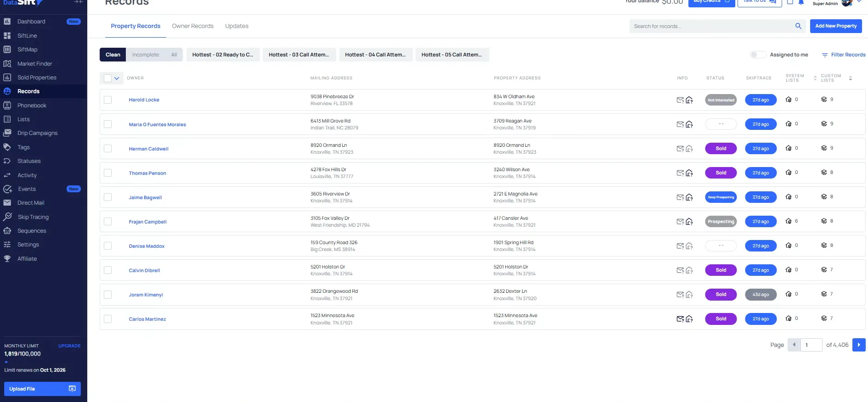Click the UPGRADE link by Monthly Limit
Viewport: 868px width, 402px height.
(x=69, y=346)
